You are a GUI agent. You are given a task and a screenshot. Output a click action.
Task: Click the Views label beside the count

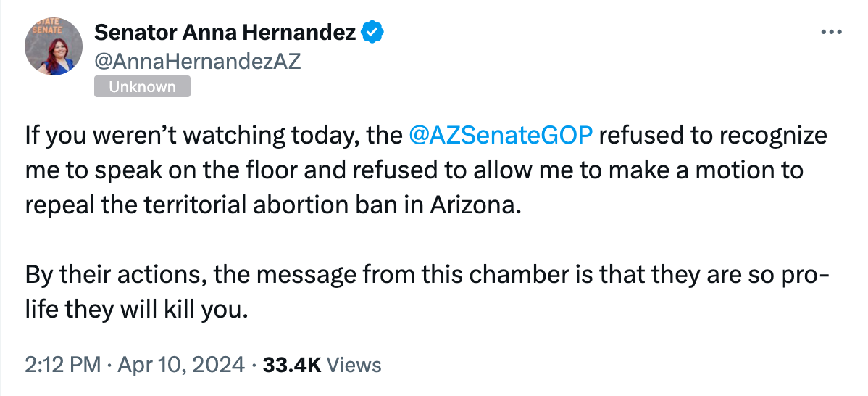[354, 365]
